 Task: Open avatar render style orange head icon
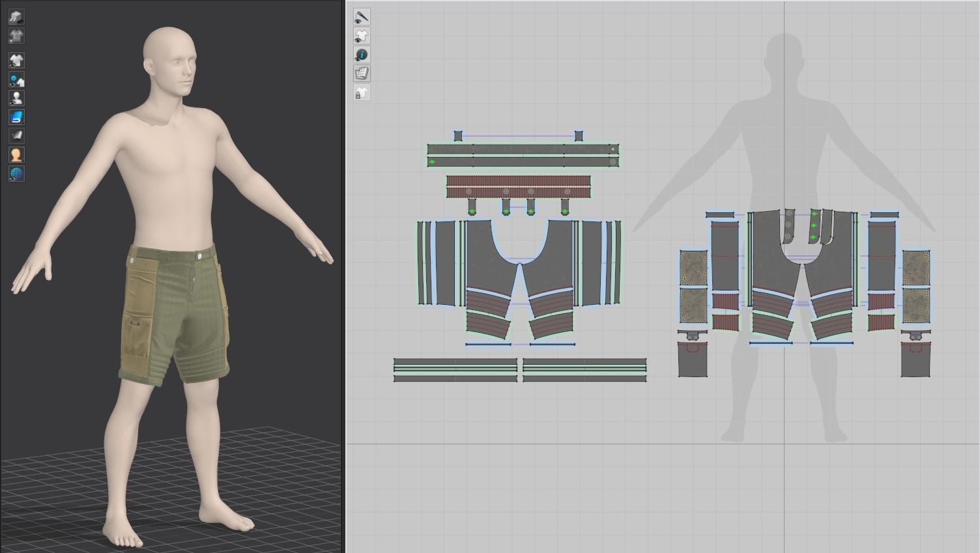pyautogui.click(x=16, y=154)
